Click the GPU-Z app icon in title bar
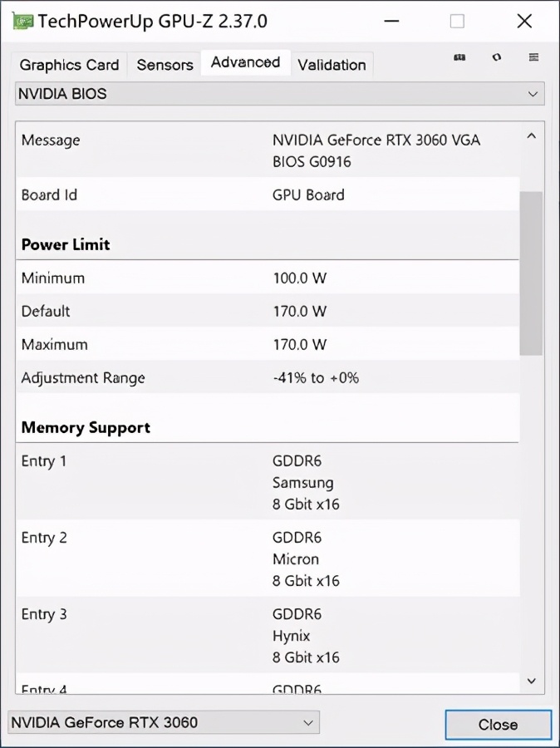The height and width of the screenshot is (748, 560). tap(23, 22)
